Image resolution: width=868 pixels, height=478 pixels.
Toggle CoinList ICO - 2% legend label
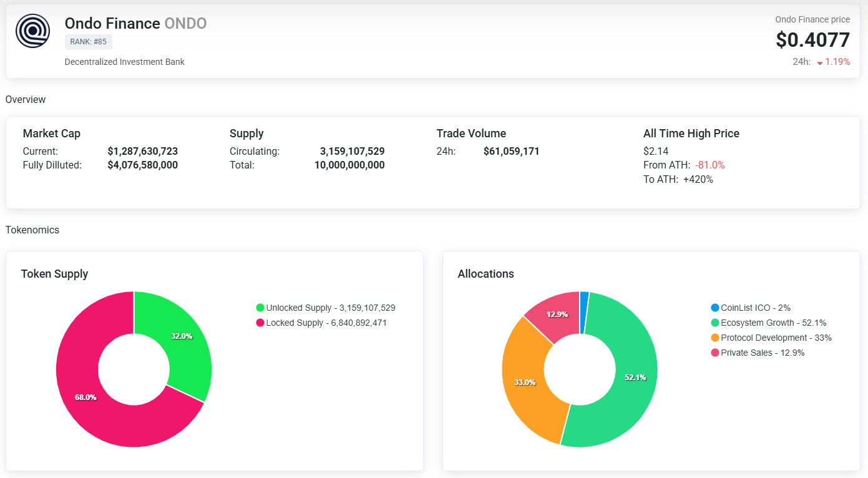[x=756, y=308]
